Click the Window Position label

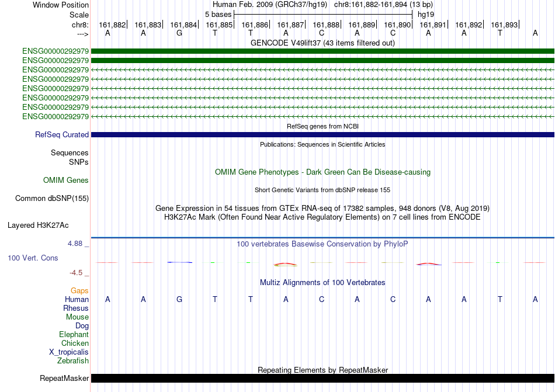(x=61, y=5)
